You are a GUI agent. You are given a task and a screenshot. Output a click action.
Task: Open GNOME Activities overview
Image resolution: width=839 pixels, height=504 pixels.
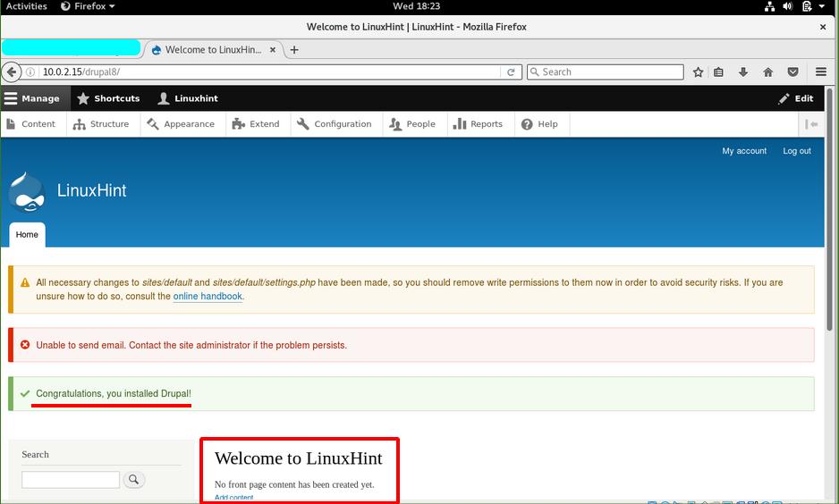pos(26,6)
